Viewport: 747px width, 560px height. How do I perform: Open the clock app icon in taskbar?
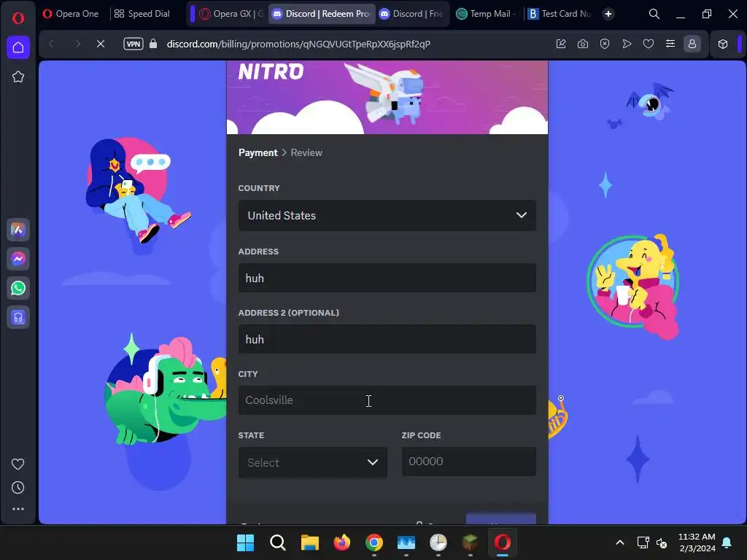[x=438, y=542]
